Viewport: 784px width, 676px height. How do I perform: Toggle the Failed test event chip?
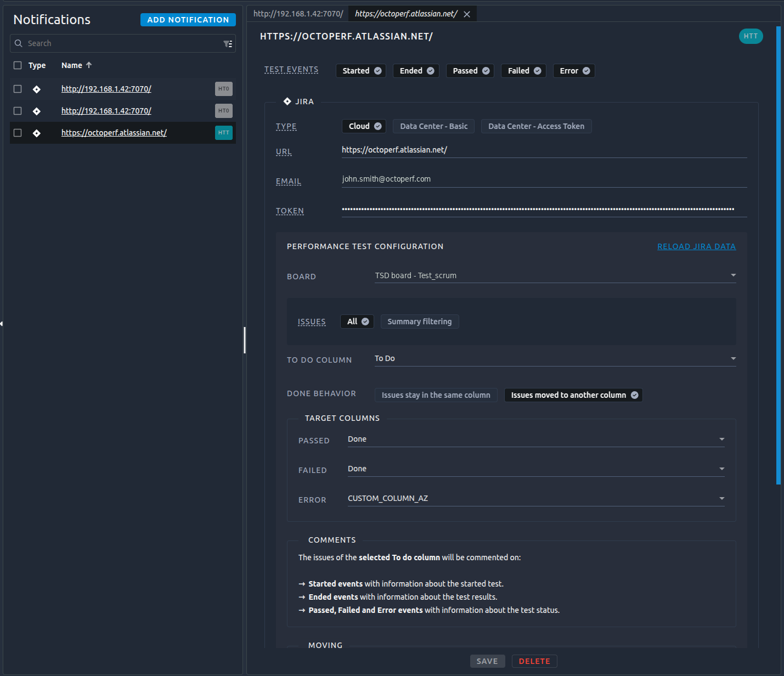[523, 71]
